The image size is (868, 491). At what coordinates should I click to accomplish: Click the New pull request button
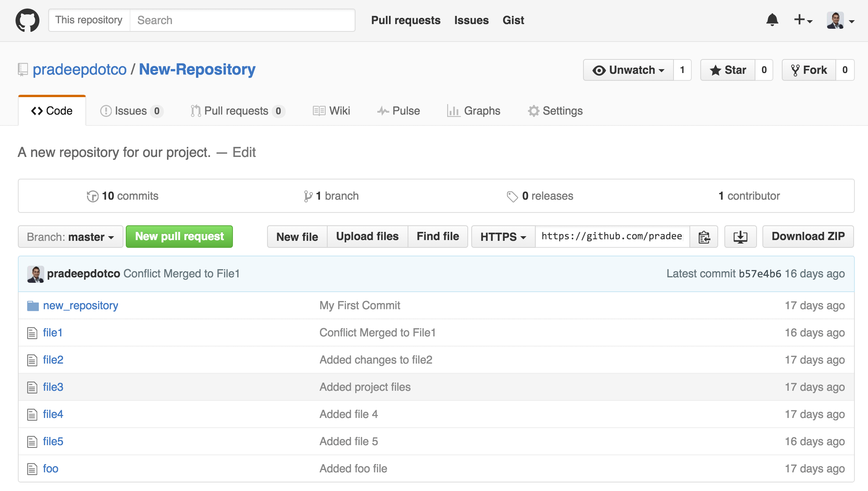[179, 237]
